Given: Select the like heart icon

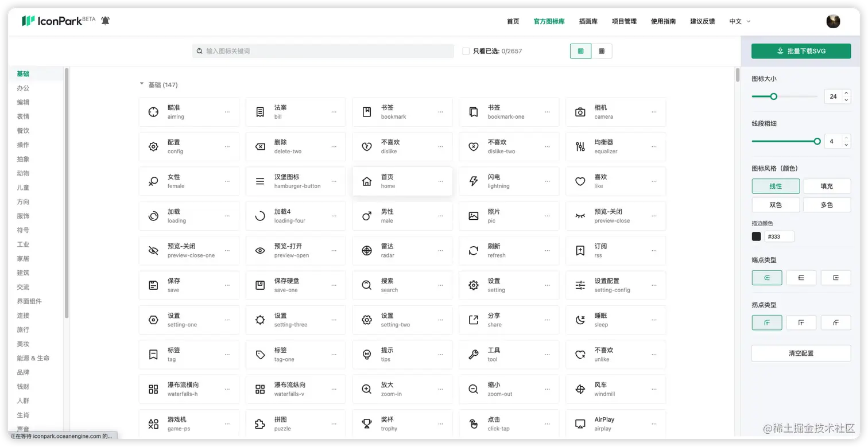Looking at the screenshot, I should 580,181.
